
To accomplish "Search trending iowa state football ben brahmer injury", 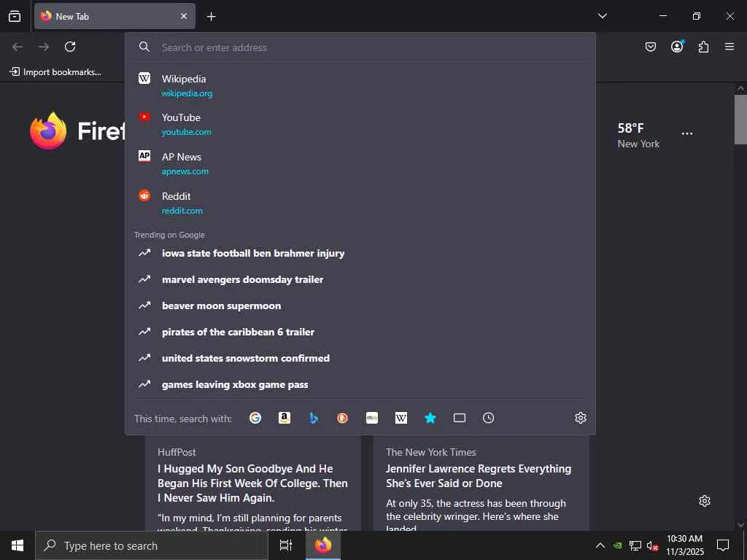I will click(x=360, y=253).
